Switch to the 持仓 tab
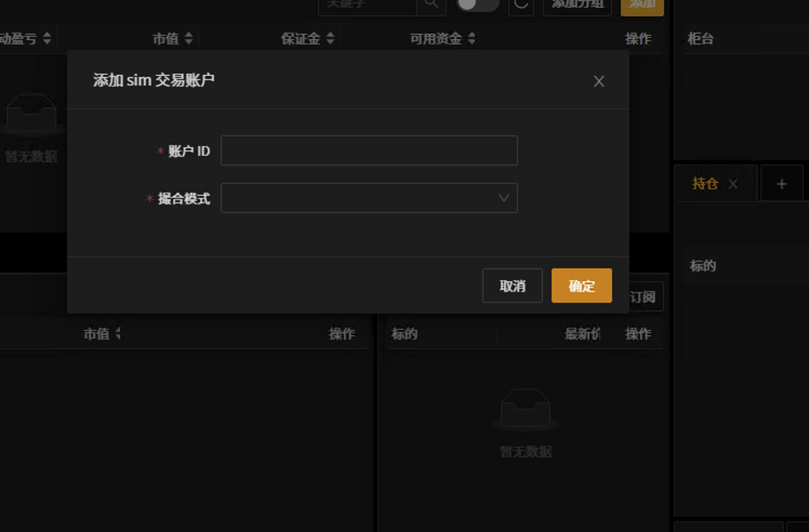The width and height of the screenshot is (809, 532). 704,184
